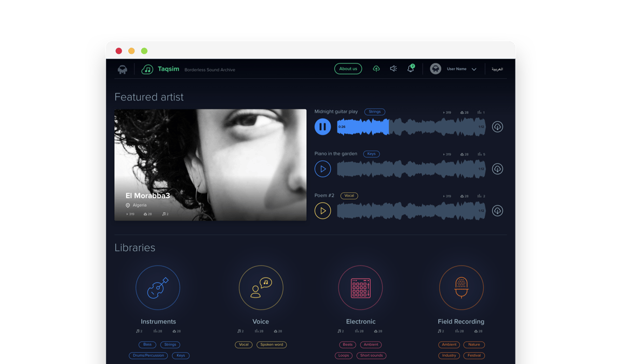Expand the User Name dropdown chevron

click(474, 69)
